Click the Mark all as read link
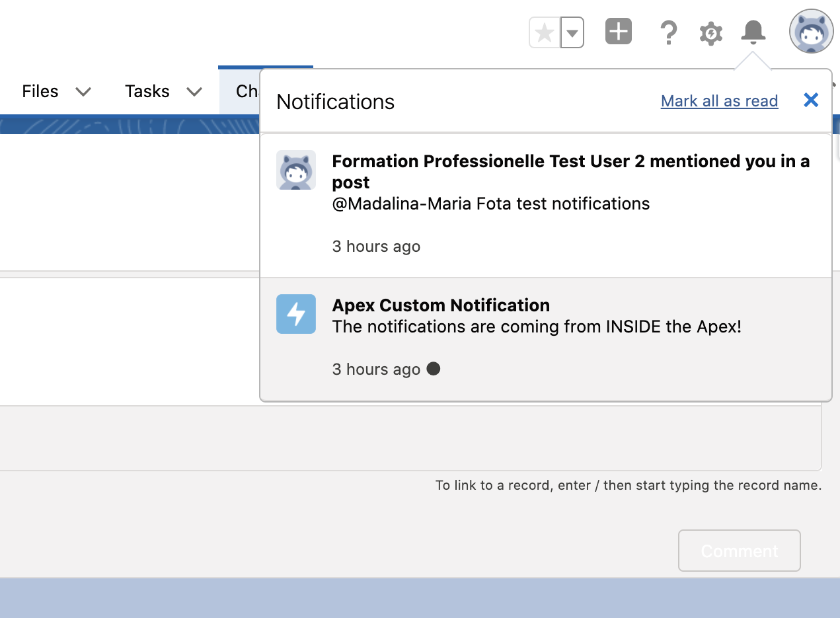The width and height of the screenshot is (840, 618). coord(719,101)
